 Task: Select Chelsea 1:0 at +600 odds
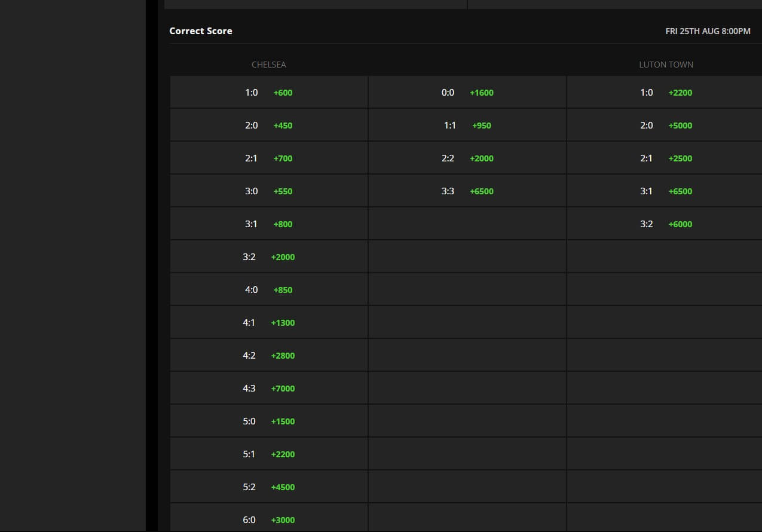[269, 93]
